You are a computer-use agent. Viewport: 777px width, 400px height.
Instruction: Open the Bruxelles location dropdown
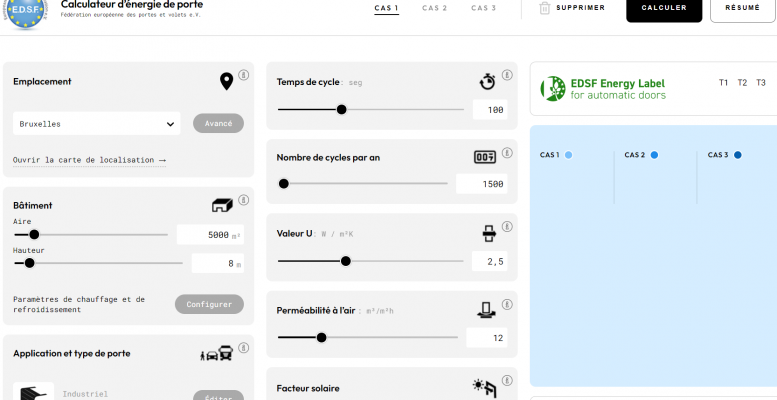tap(97, 123)
